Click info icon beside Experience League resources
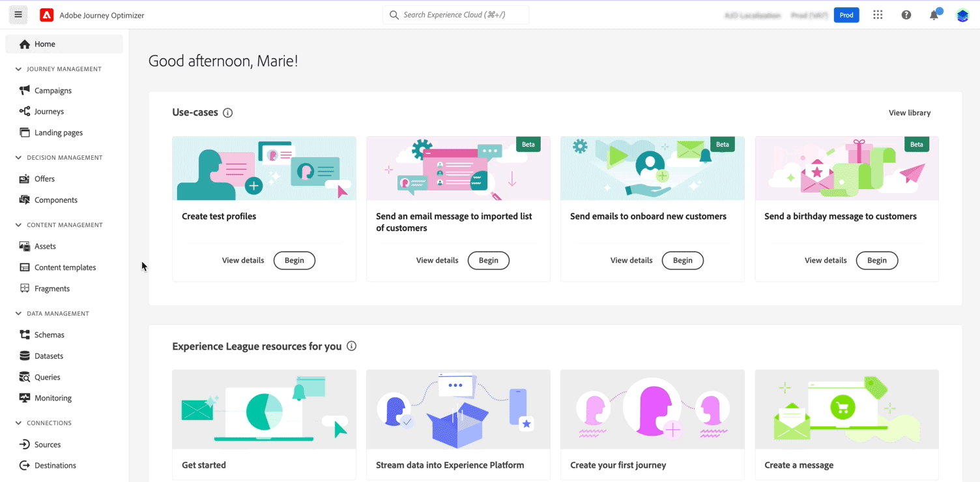The height and width of the screenshot is (482, 980). click(352, 346)
